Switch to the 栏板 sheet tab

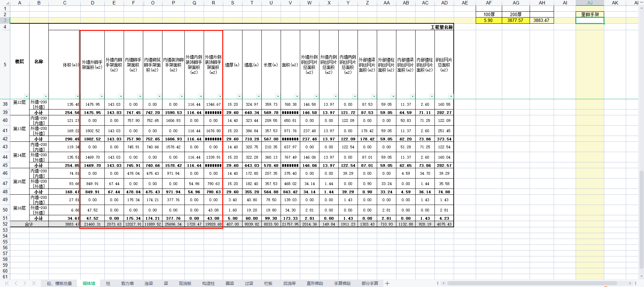click(x=268, y=283)
